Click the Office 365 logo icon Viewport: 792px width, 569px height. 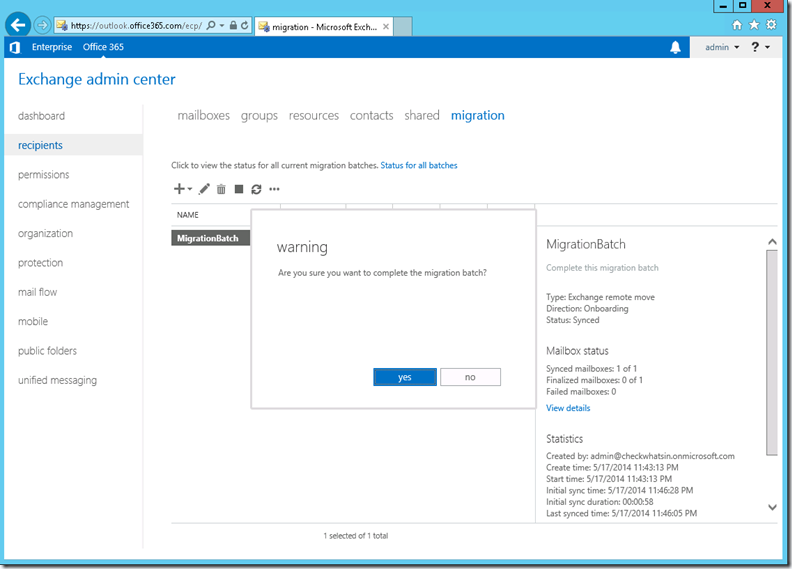point(15,47)
